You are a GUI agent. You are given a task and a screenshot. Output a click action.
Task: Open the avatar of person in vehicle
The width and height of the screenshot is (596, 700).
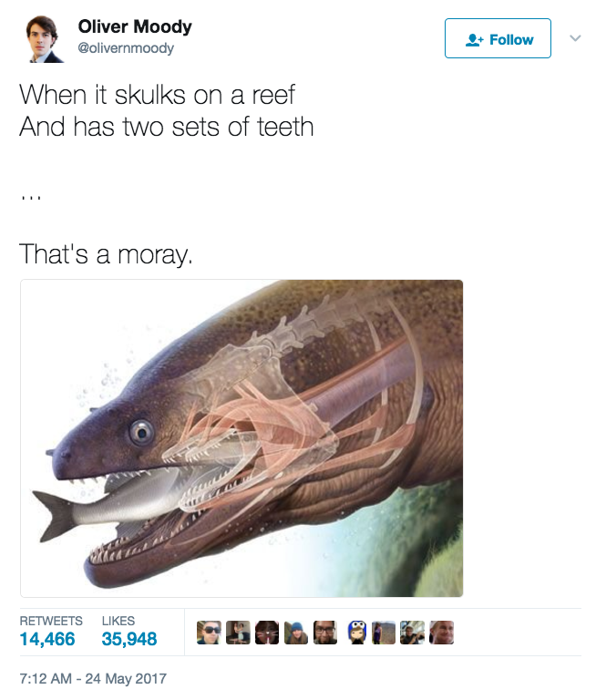click(x=413, y=633)
